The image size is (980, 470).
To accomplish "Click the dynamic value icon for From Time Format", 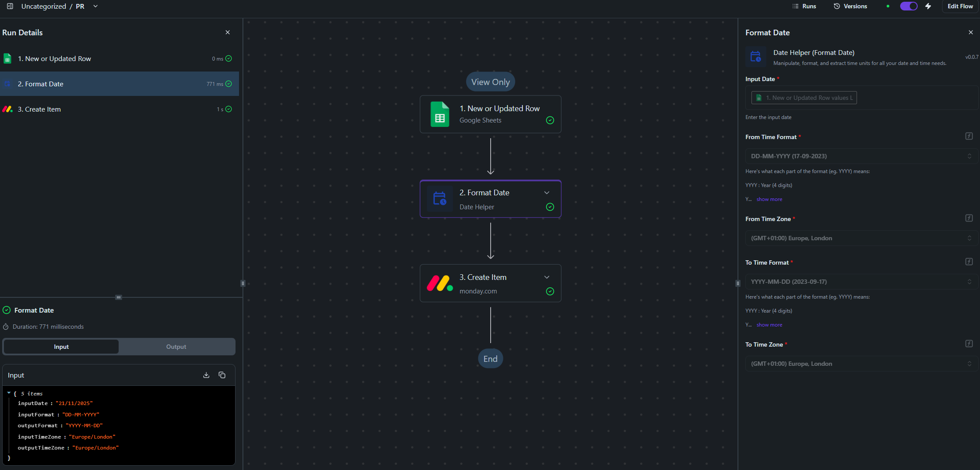I will click(x=969, y=136).
